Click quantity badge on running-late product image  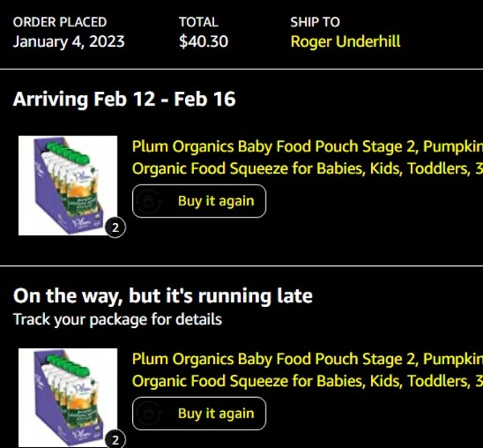click(115, 440)
